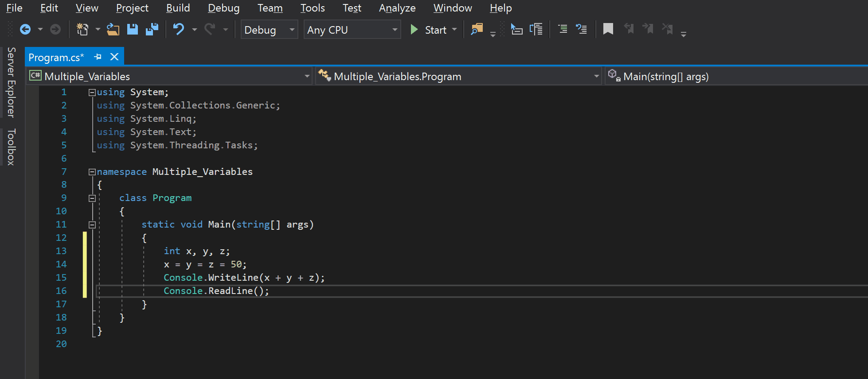868x379 pixels.
Task: Click the Redo arrow icon
Action: click(x=210, y=30)
